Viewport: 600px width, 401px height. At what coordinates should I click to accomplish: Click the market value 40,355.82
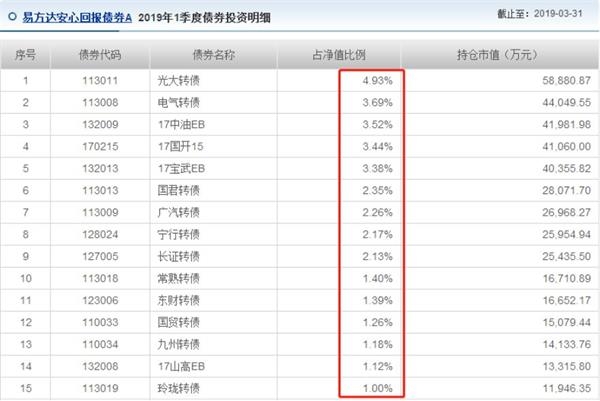tap(567, 169)
